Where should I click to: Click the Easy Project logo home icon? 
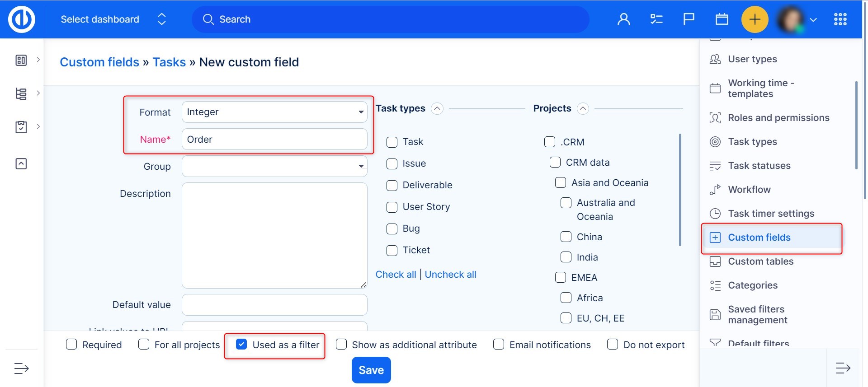coord(22,19)
